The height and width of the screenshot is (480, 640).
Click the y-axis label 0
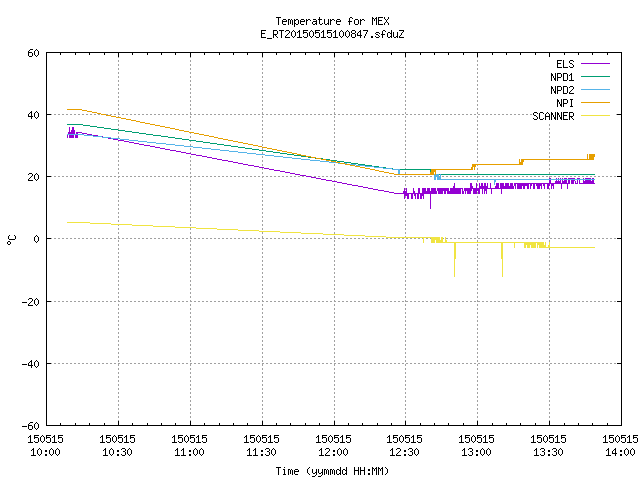click(37, 239)
